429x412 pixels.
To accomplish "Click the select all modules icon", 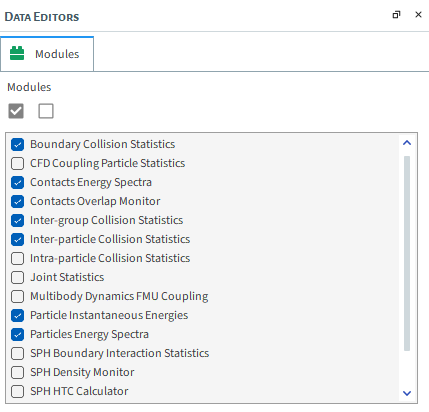I will 16,111.
